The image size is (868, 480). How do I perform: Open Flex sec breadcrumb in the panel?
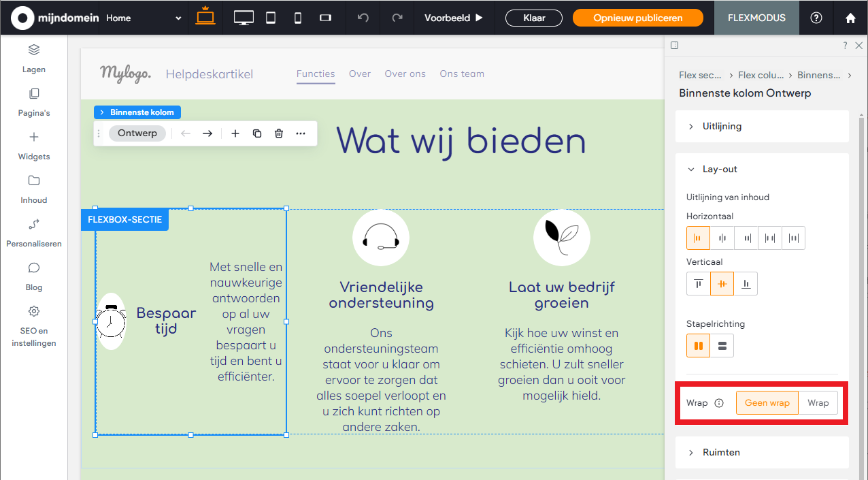click(x=701, y=75)
